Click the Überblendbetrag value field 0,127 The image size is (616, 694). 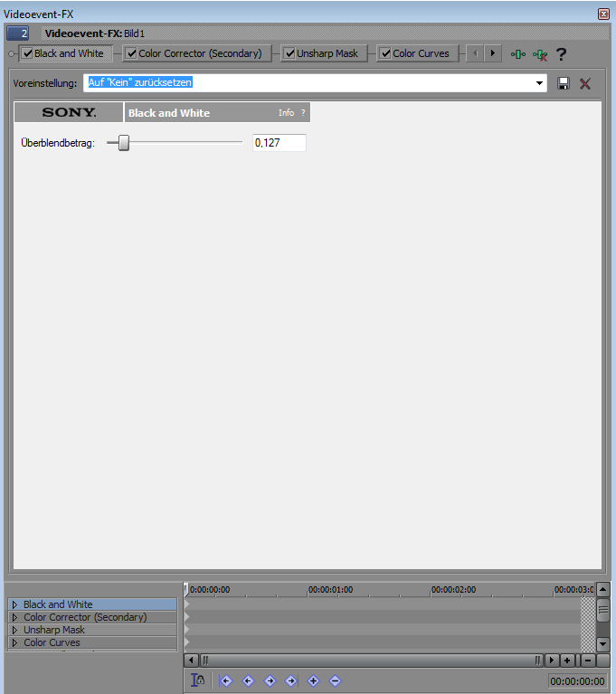click(279, 143)
